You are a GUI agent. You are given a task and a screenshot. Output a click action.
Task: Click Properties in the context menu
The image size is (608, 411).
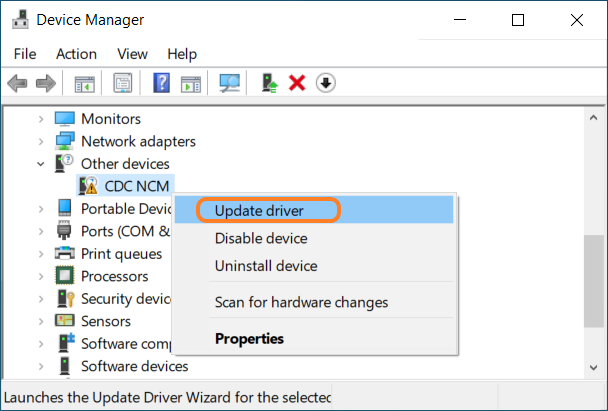249,338
